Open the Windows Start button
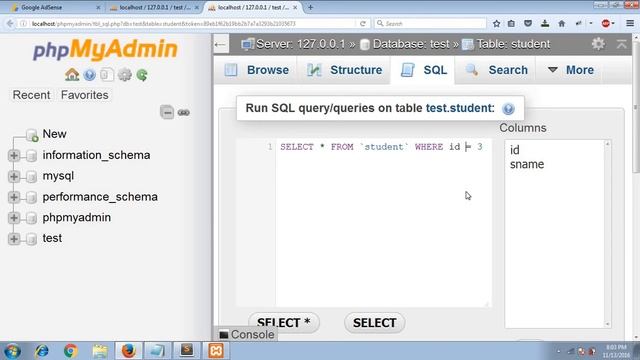 pos(12,351)
